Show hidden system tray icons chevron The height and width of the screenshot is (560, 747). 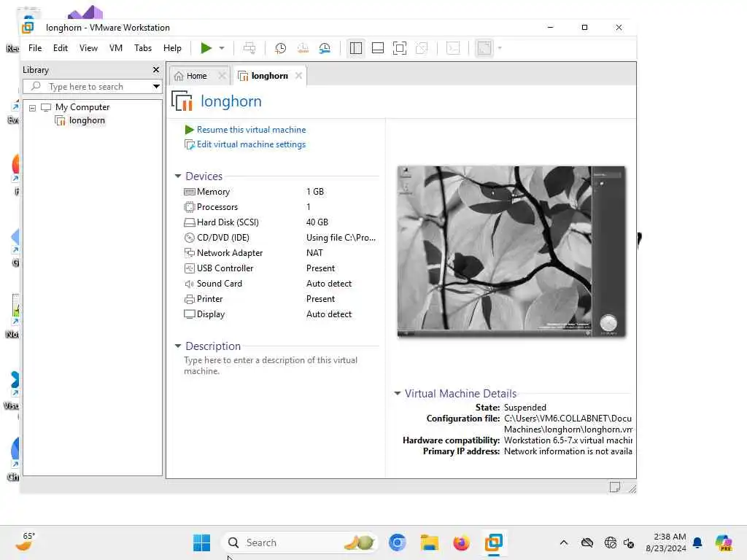pos(564,542)
